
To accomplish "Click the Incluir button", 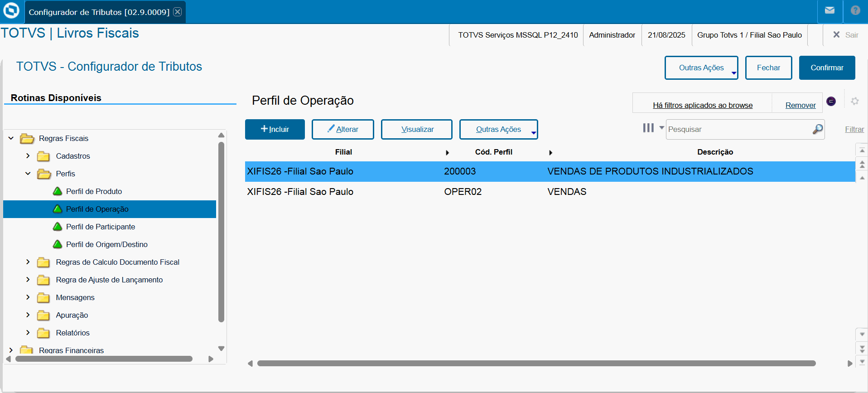I will pyautogui.click(x=275, y=129).
